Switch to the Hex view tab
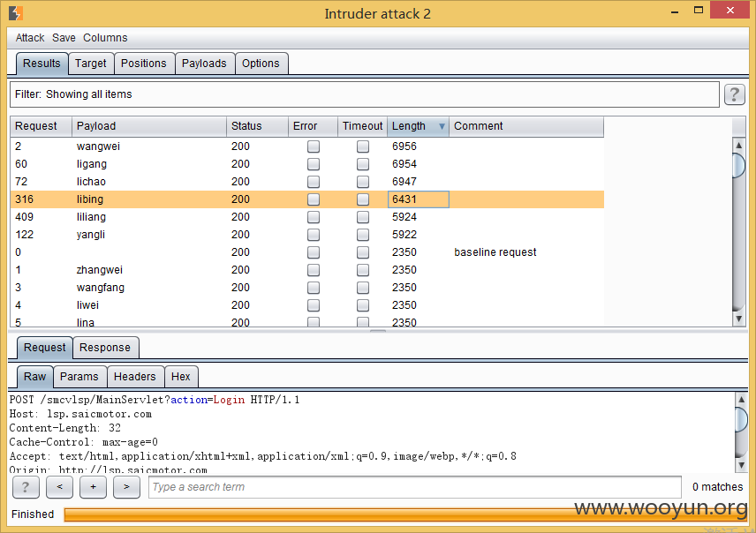Viewport: 756px width, 533px height. pos(181,377)
